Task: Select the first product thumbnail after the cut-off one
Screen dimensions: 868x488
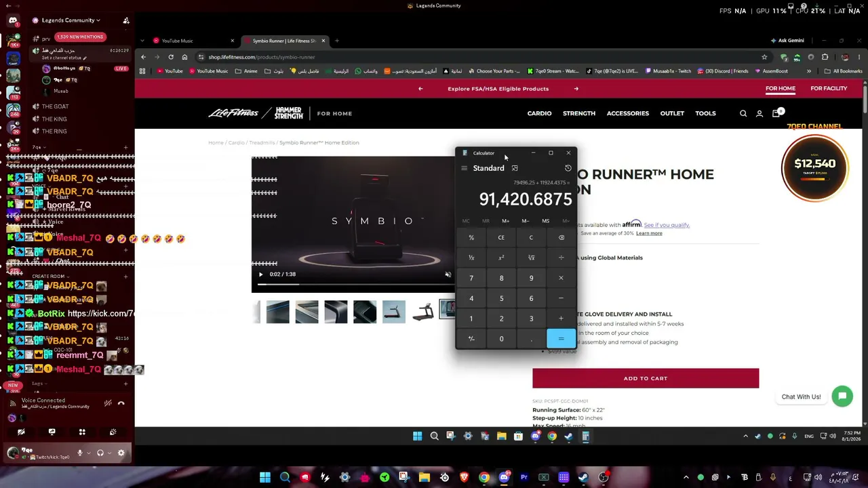Action: (x=277, y=312)
